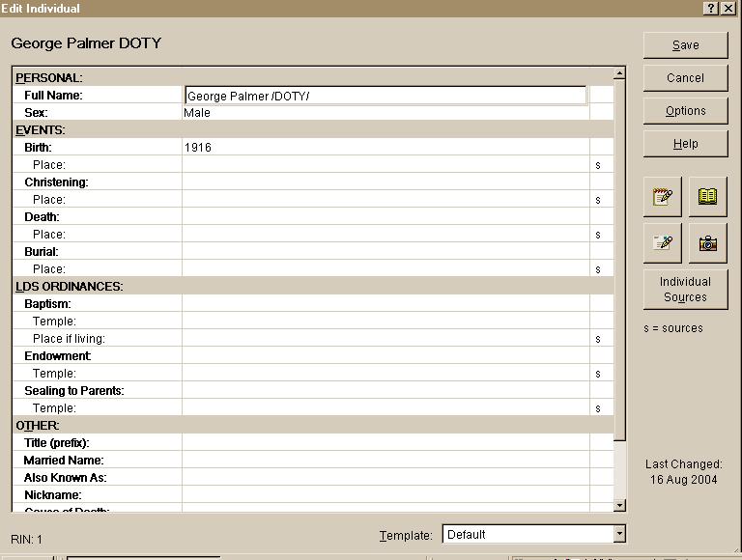Image resolution: width=742 pixels, height=560 pixels.
Task: Click the Christening Place field
Action: click(385, 200)
